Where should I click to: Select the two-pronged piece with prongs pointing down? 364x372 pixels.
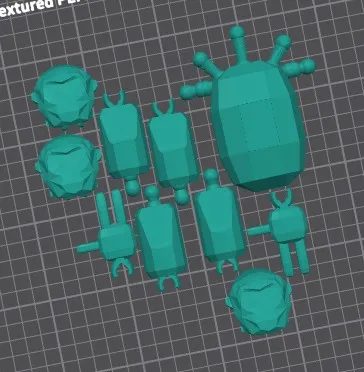[283, 232]
